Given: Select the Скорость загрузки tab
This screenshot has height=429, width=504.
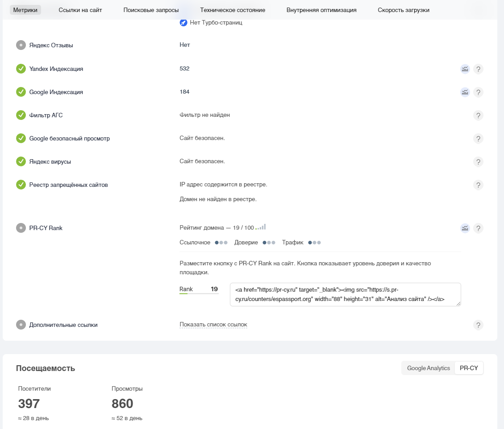Looking at the screenshot, I should (404, 10).
